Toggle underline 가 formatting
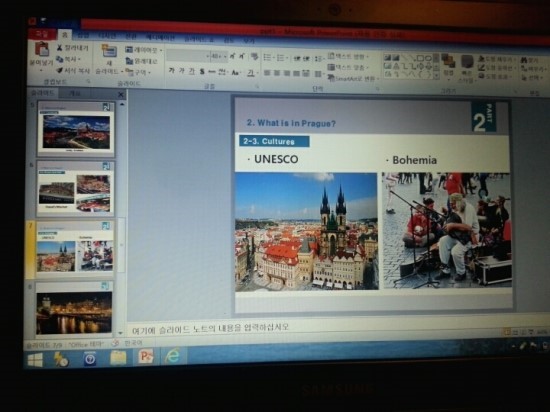550x412 pixels. 192,71
